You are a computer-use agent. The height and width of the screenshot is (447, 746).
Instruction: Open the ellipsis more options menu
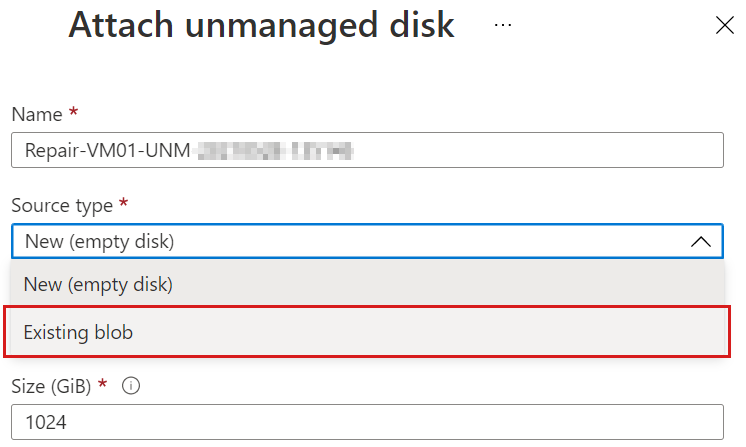tap(503, 25)
